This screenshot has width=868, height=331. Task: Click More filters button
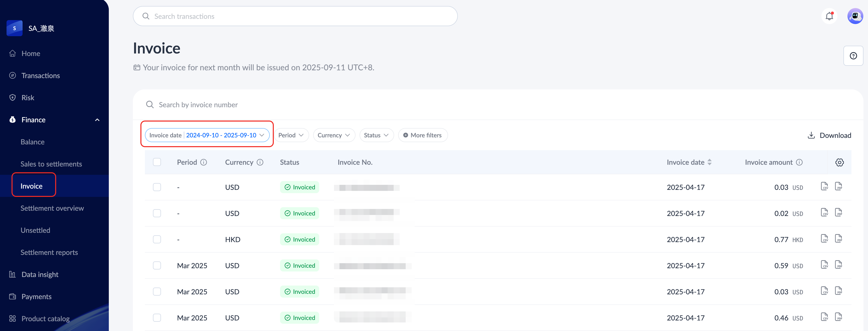pyautogui.click(x=422, y=135)
